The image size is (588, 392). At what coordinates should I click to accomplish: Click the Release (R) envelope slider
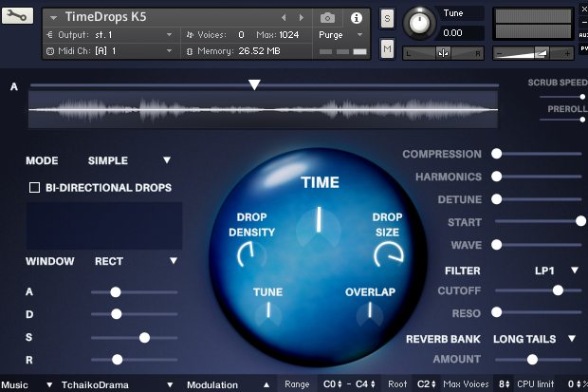[117, 360]
